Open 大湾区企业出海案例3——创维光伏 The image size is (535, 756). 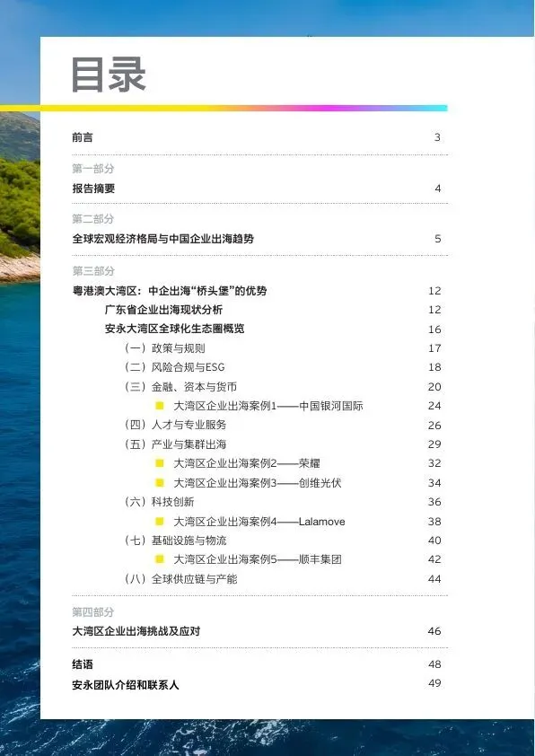click(258, 483)
